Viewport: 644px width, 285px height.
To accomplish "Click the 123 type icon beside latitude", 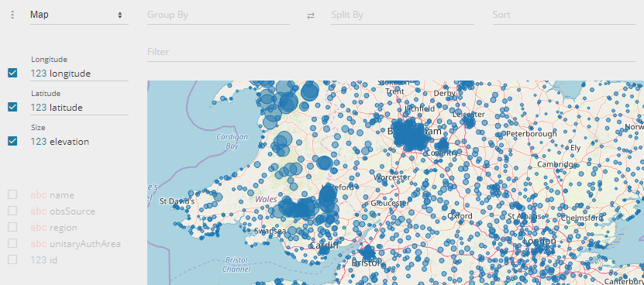I will click(38, 108).
